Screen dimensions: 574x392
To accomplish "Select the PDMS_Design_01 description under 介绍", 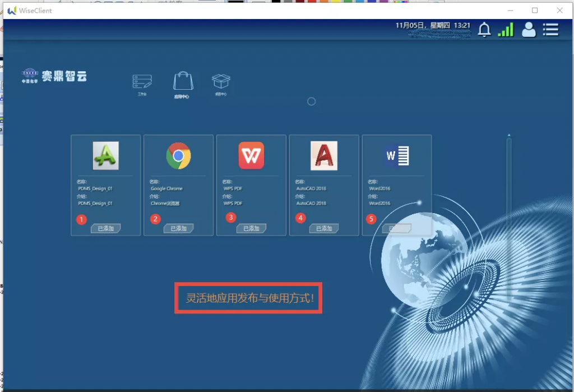I will tap(95, 204).
